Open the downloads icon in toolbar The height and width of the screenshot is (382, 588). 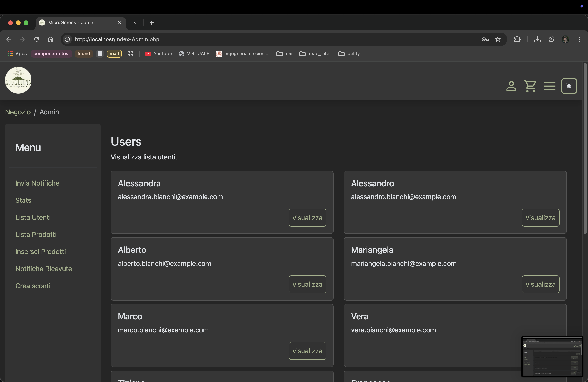point(537,39)
